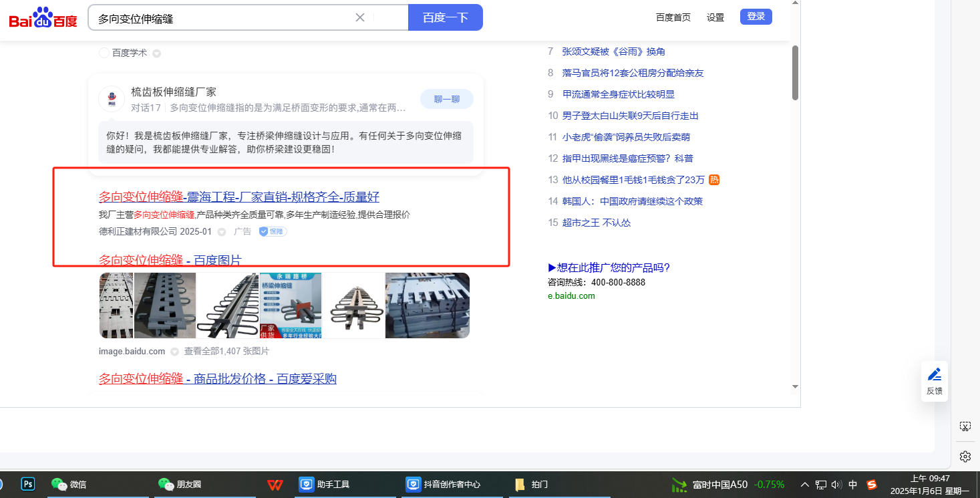Clear the search box with the X icon
The width and height of the screenshot is (980, 498).
click(x=360, y=17)
